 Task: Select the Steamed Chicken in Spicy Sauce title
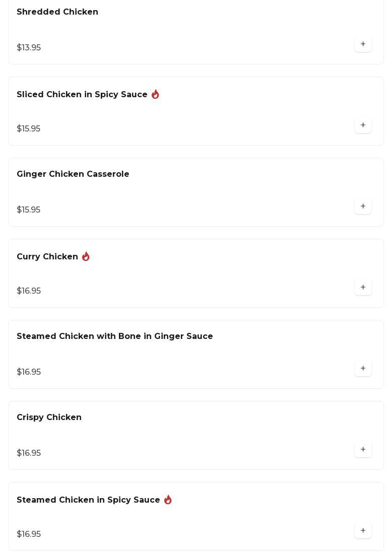point(88,500)
